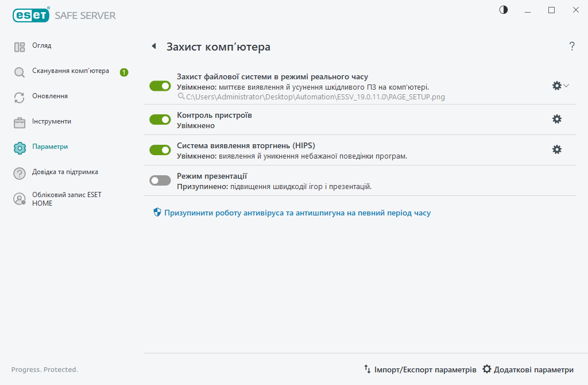Open HIPS gear settings icon
The width and height of the screenshot is (588, 385).
pyautogui.click(x=556, y=149)
